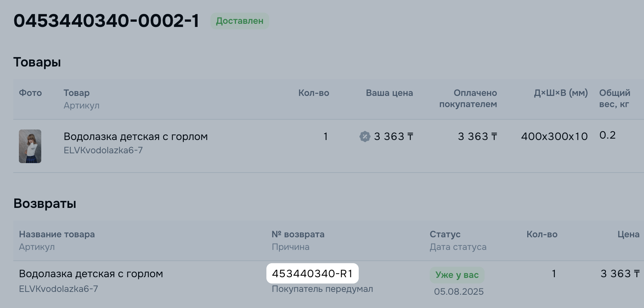Click the Название товара header in Возвраты
This screenshot has height=308, width=644.
(57, 234)
